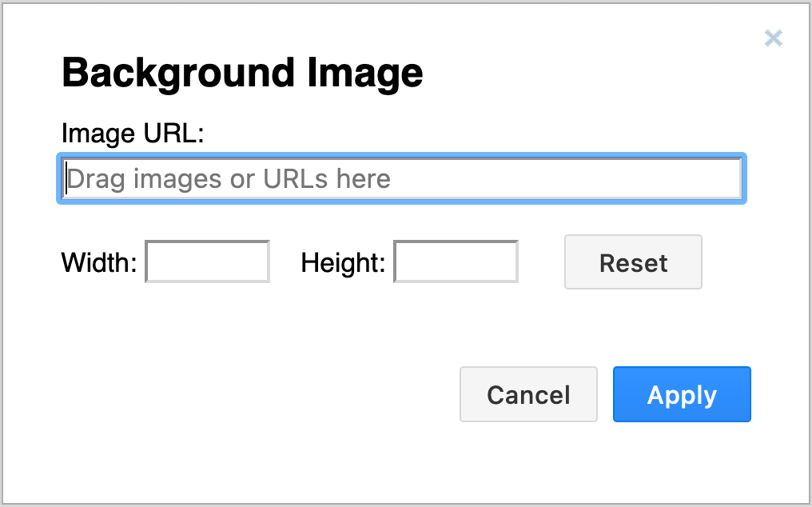Hit Reset to clear width and height
This screenshot has width=812, height=507.
(x=632, y=262)
